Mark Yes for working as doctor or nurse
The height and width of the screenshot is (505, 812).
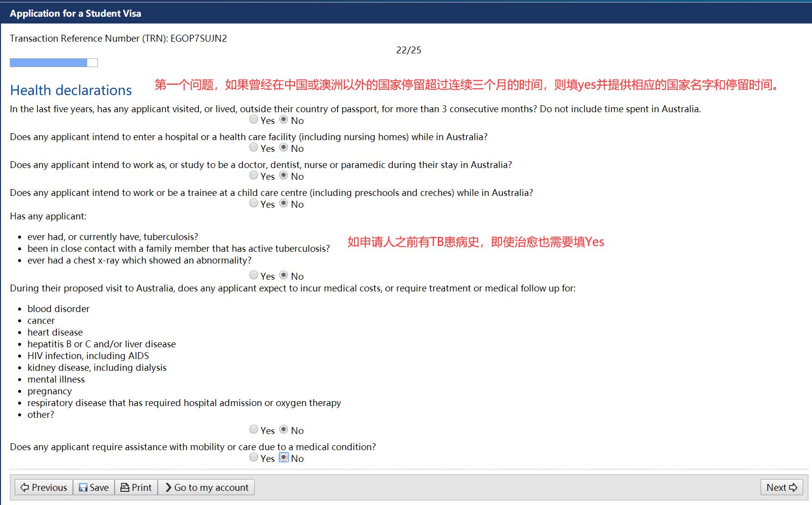254,175
